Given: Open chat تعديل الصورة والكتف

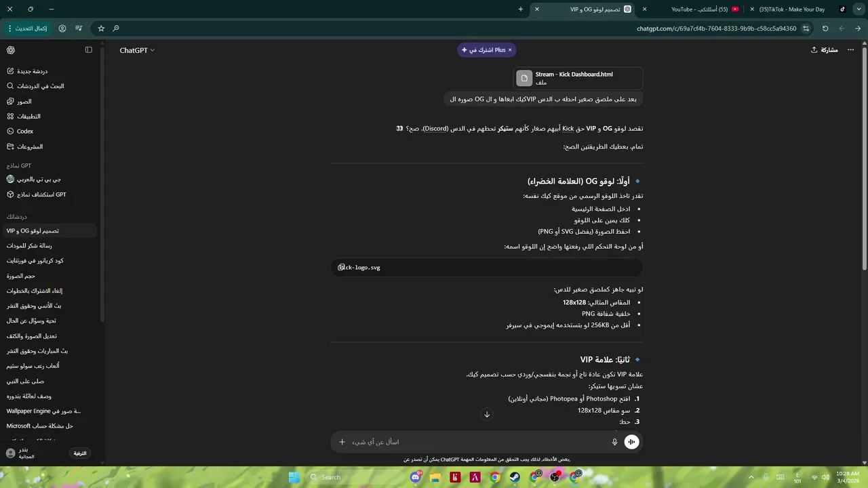Looking at the screenshot, I should coord(50,336).
